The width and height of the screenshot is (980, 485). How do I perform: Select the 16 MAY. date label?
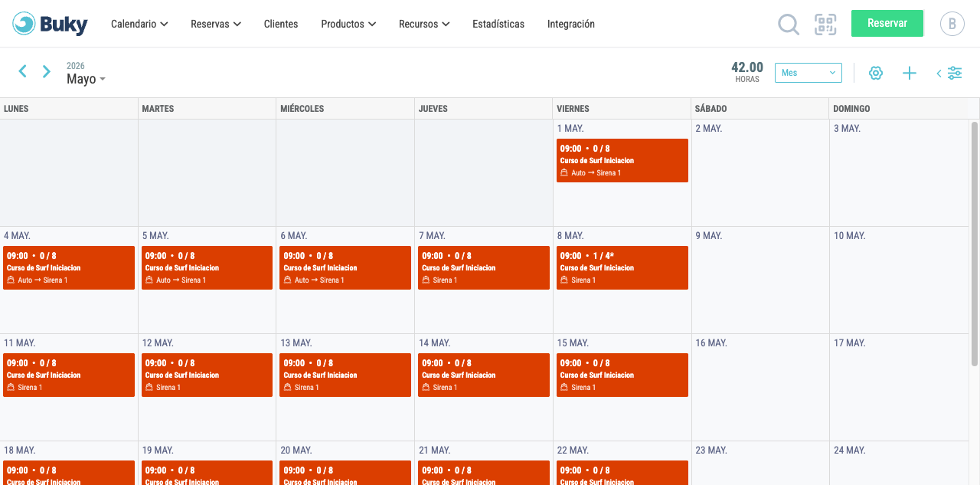[711, 343]
